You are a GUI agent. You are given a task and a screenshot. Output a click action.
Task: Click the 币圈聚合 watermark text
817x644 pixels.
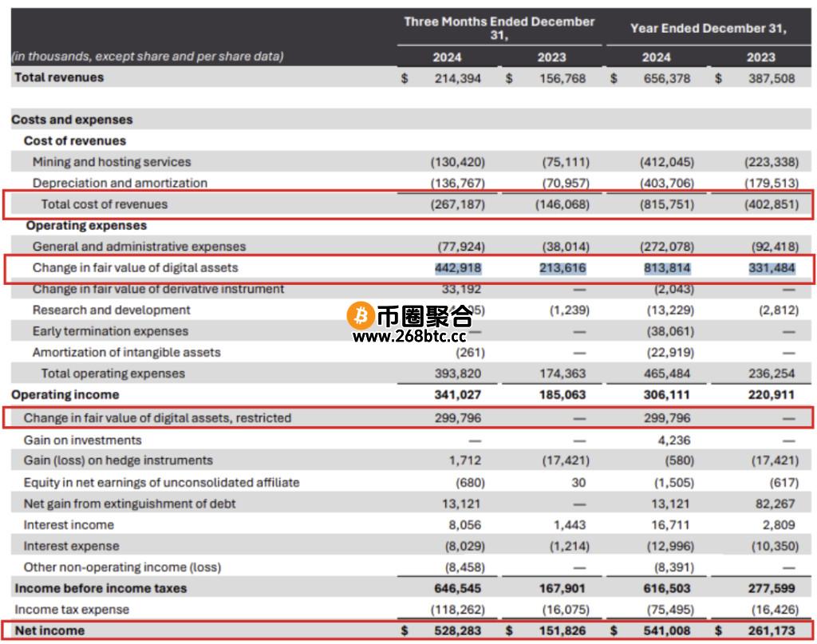click(x=424, y=317)
